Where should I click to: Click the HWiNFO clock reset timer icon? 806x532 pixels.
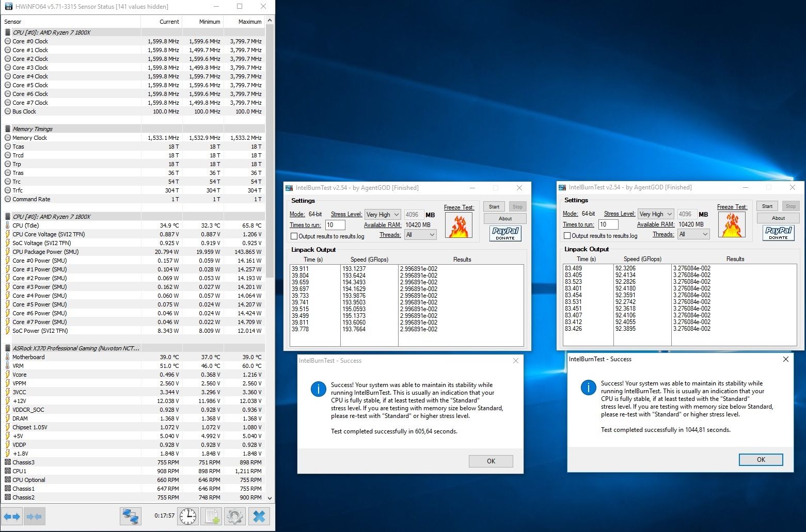click(x=188, y=516)
